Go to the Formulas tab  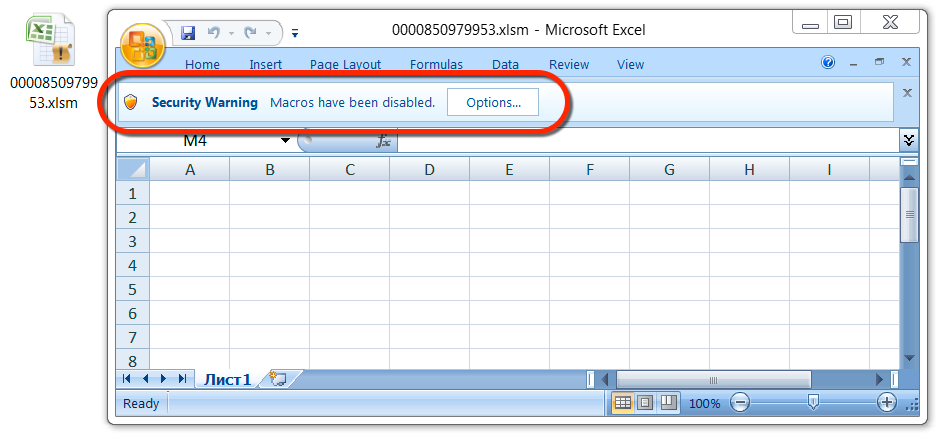tap(436, 64)
